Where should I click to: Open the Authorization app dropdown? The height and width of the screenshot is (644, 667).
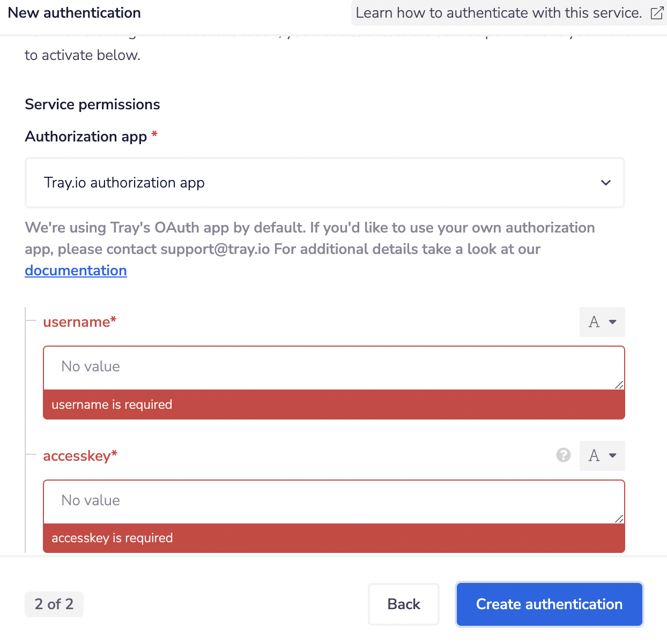click(325, 183)
